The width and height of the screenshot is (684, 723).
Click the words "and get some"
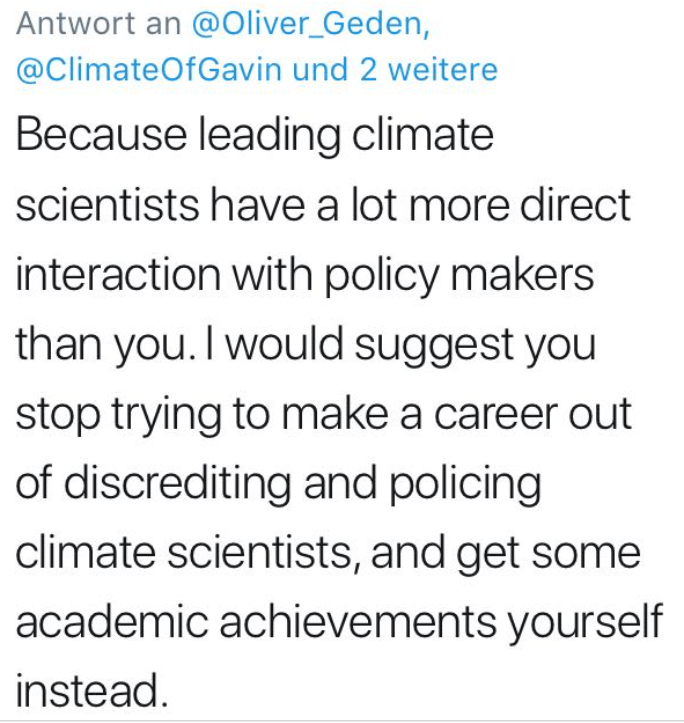coord(506,553)
